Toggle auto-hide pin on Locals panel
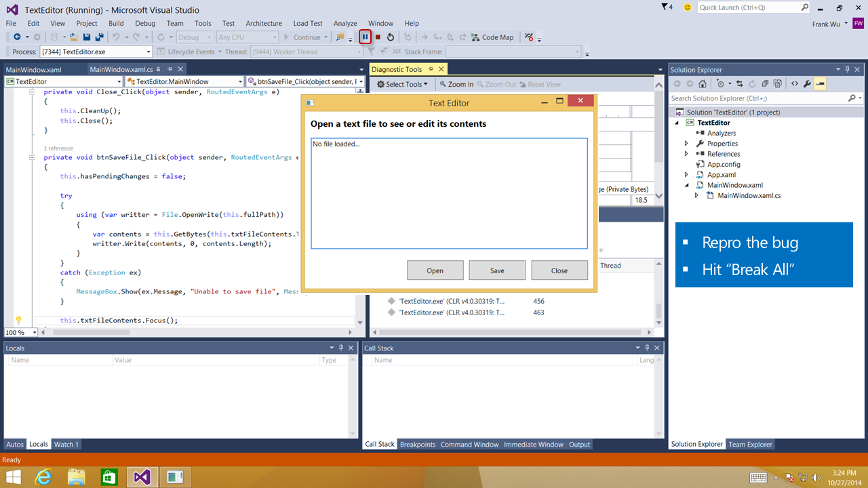Screen dimensions: 868x488 [341, 348]
